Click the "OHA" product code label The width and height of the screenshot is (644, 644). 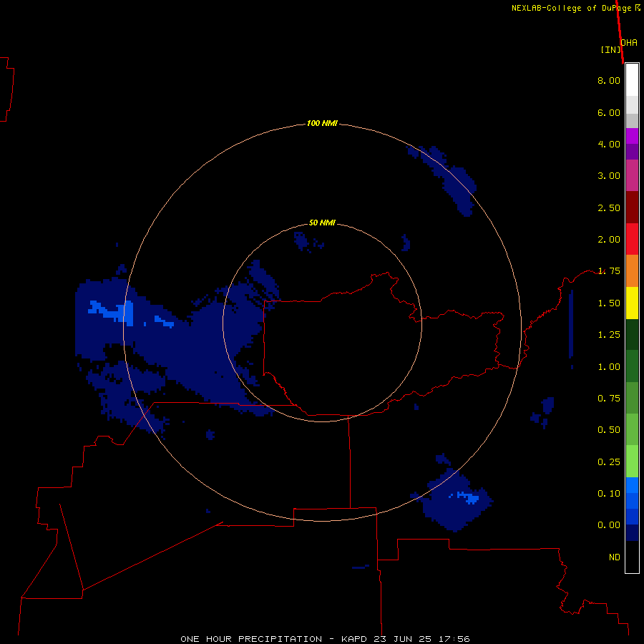pyautogui.click(x=629, y=43)
